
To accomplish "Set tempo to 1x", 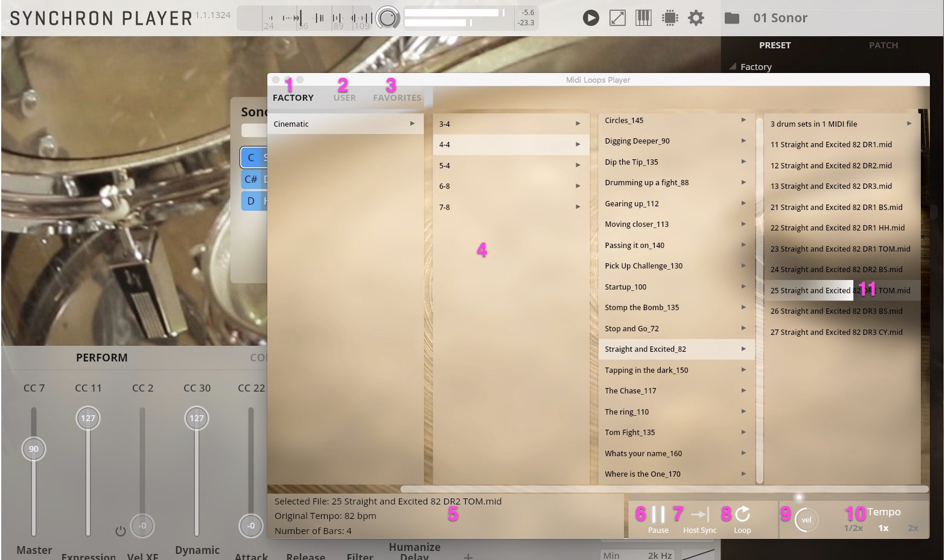I will (883, 528).
